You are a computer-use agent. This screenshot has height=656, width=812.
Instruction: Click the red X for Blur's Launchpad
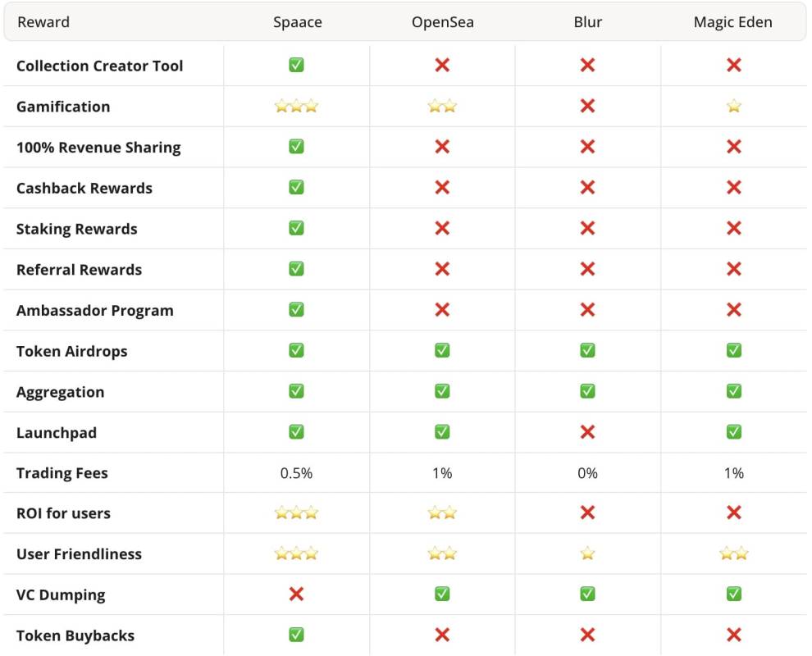click(587, 432)
